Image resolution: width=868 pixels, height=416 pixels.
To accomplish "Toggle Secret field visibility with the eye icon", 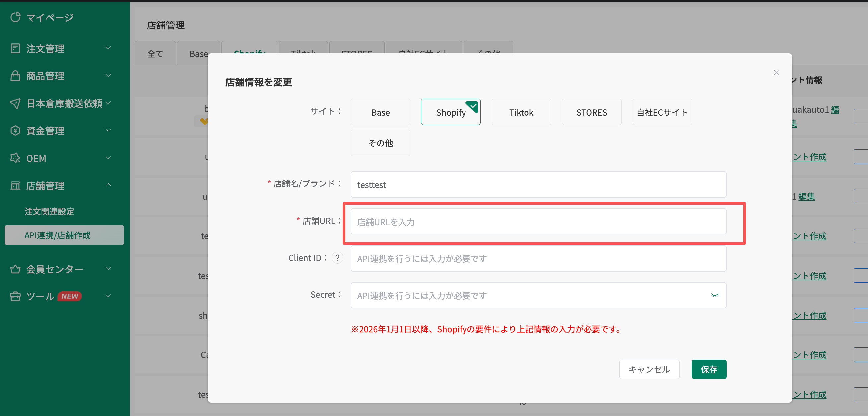I will point(715,295).
